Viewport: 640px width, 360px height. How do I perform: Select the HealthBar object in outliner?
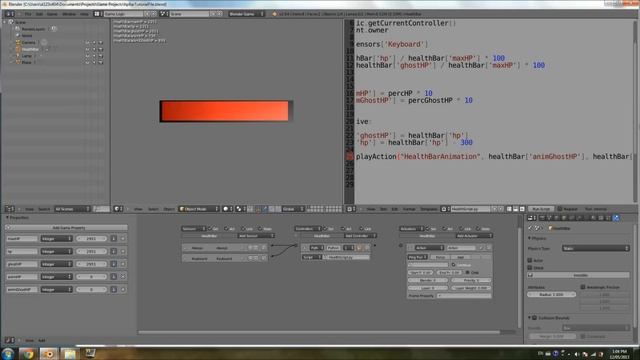(x=30, y=49)
